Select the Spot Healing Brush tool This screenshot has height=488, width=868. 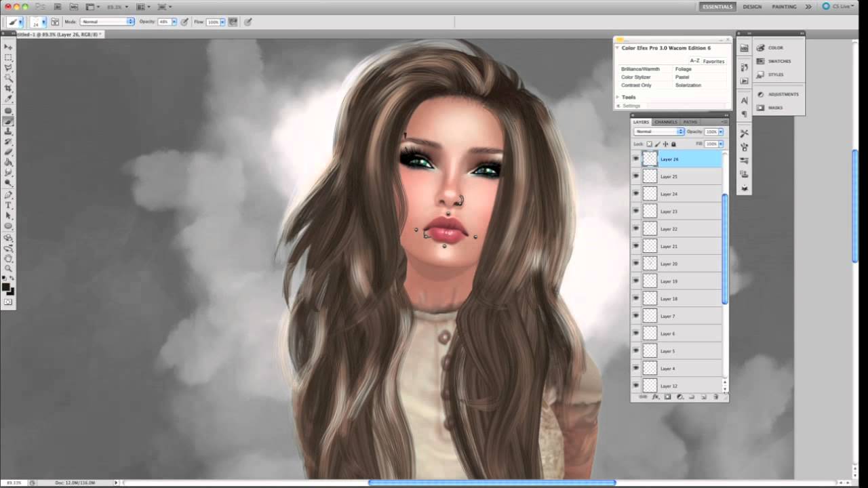point(8,110)
